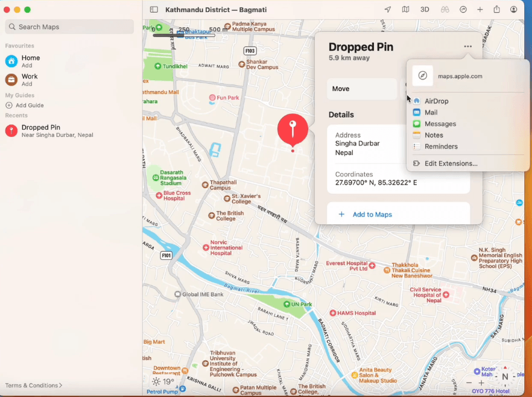The height and width of the screenshot is (397, 532).
Task: Click the Details heading text
Action: [x=341, y=115]
